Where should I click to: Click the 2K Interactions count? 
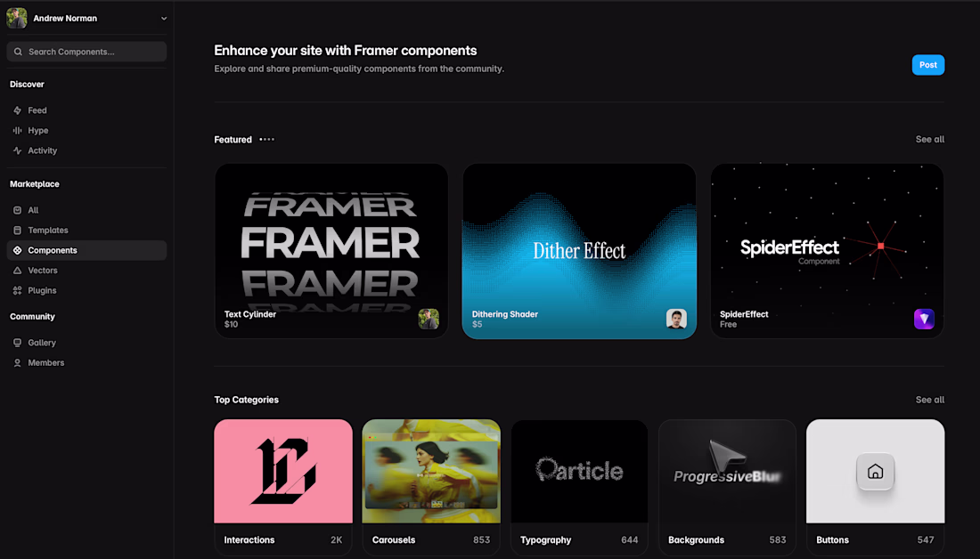pyautogui.click(x=336, y=540)
